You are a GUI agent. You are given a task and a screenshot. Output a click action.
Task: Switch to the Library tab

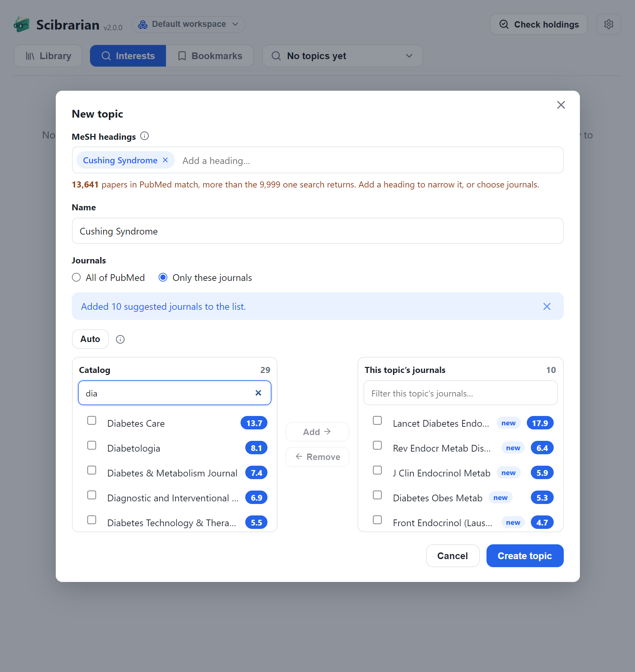pos(48,56)
